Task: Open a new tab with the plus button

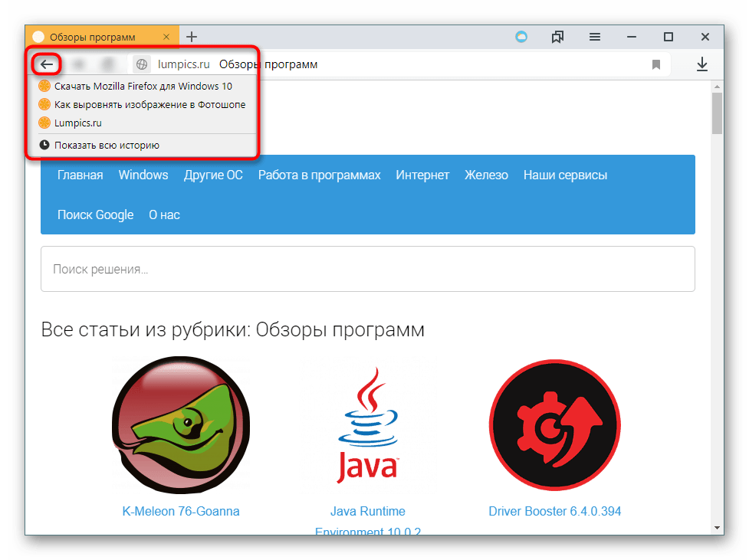Action: [x=192, y=37]
